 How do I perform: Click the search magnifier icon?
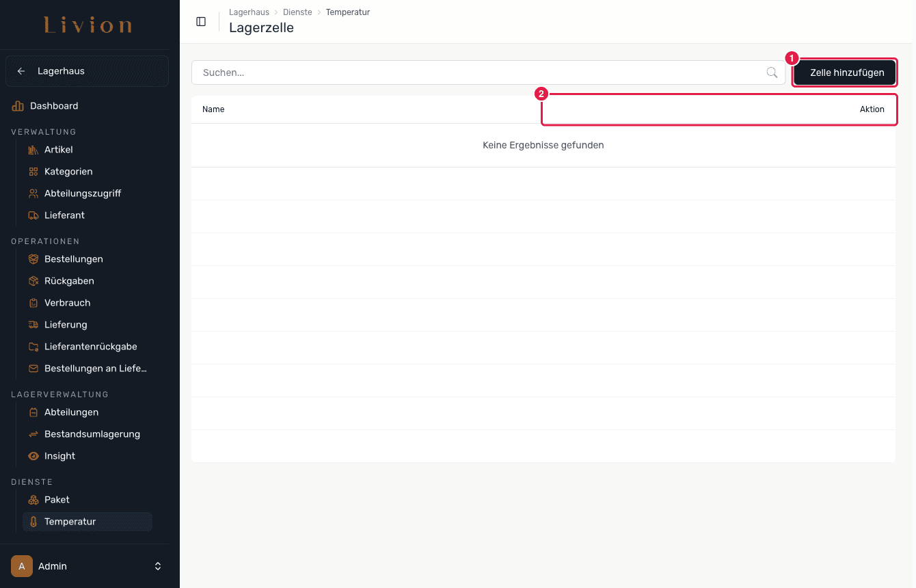(x=772, y=72)
